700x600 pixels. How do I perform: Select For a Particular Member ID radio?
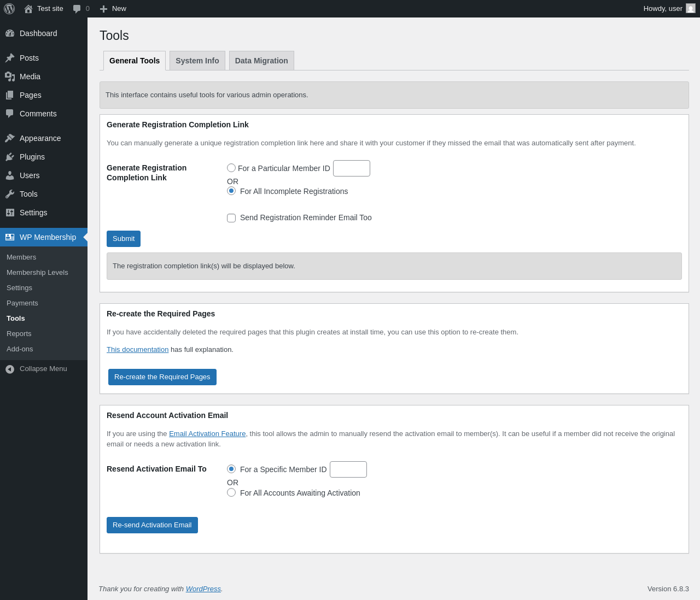pyautogui.click(x=231, y=168)
